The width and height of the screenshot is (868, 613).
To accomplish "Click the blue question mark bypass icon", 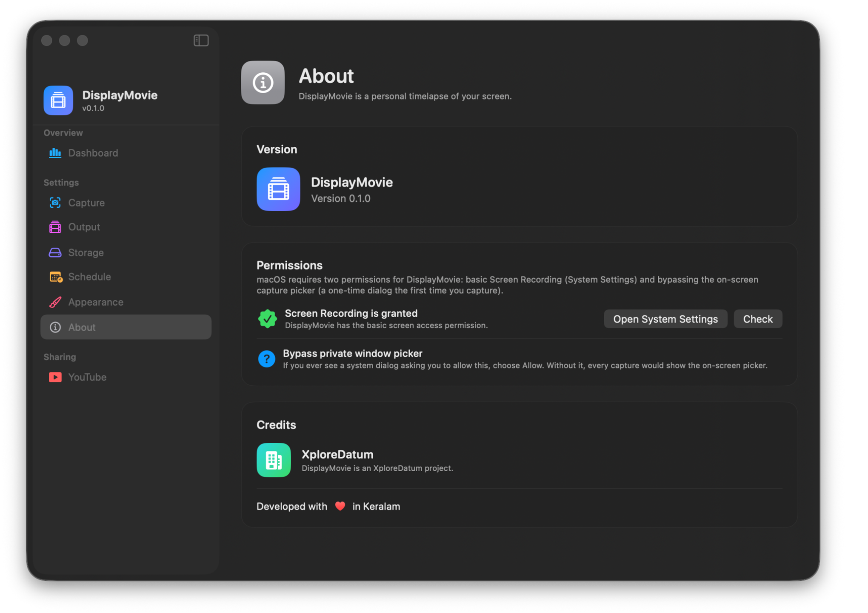I will [x=267, y=359].
